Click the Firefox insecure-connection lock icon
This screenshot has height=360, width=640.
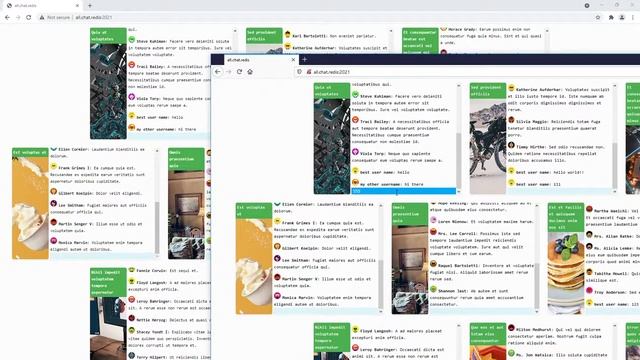tap(309, 72)
